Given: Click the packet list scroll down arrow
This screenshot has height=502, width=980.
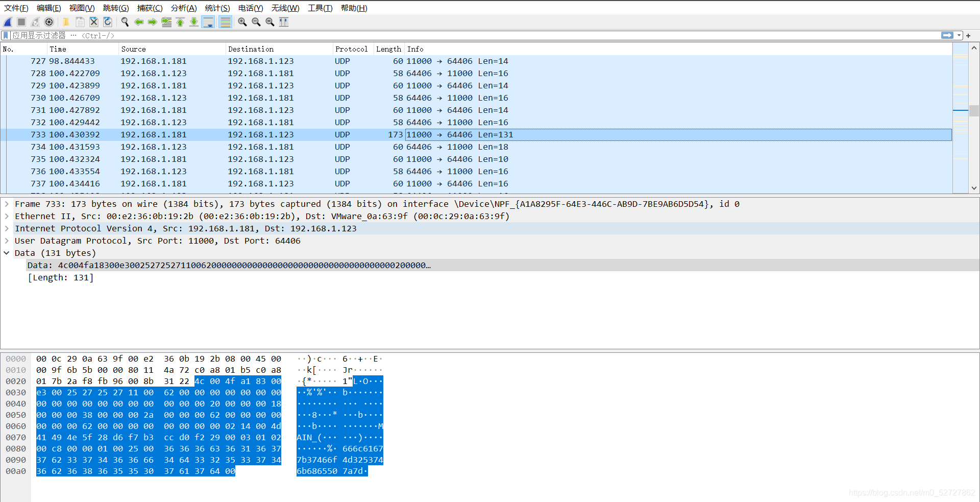Looking at the screenshot, I should (974, 188).
